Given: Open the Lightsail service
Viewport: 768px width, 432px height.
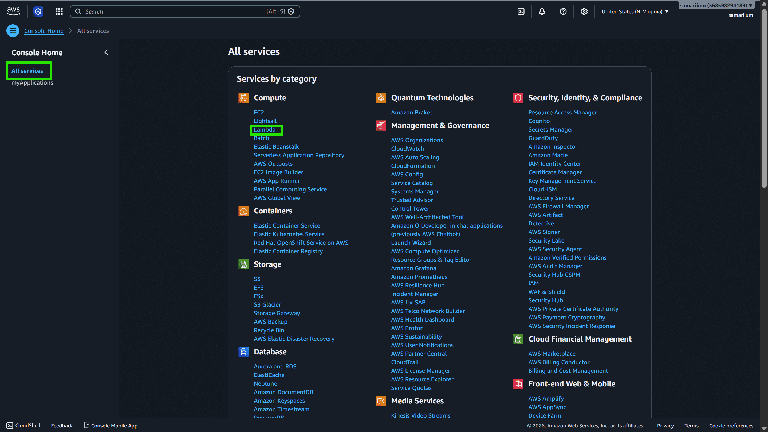Looking at the screenshot, I should coord(265,121).
